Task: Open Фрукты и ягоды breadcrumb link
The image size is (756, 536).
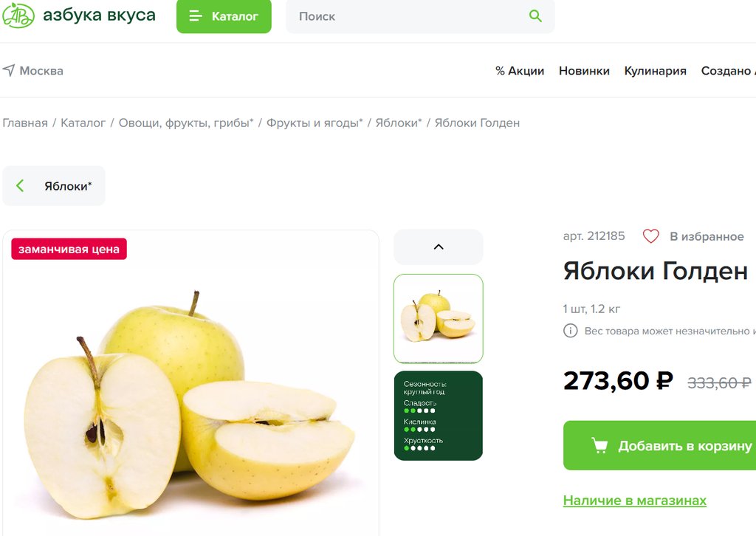Action: point(315,123)
